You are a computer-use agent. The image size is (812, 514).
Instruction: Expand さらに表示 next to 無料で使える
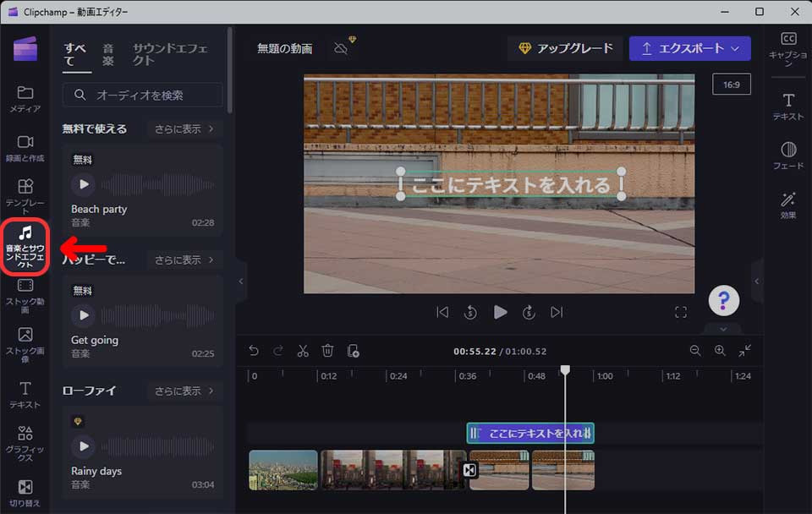pyautogui.click(x=184, y=128)
